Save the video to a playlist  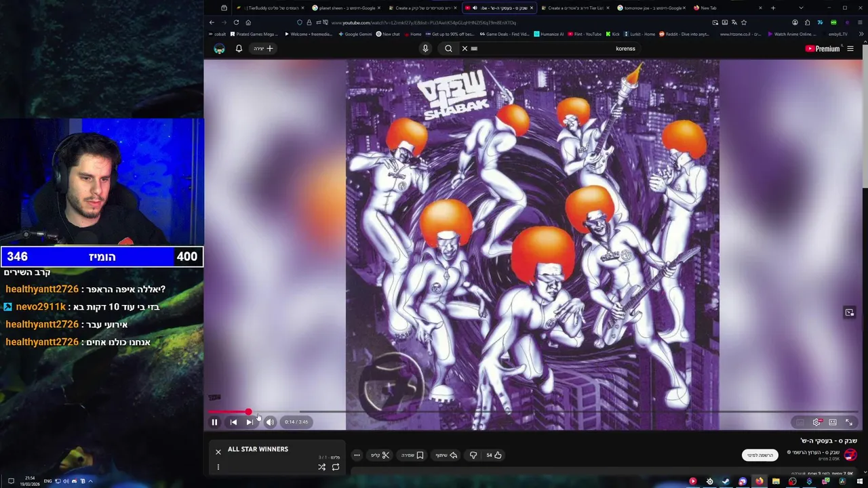413,455
